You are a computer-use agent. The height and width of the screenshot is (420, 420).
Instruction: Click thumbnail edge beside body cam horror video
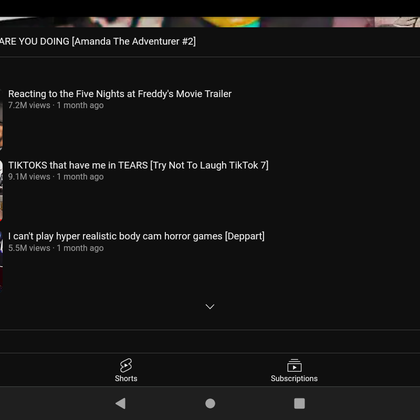1,262
